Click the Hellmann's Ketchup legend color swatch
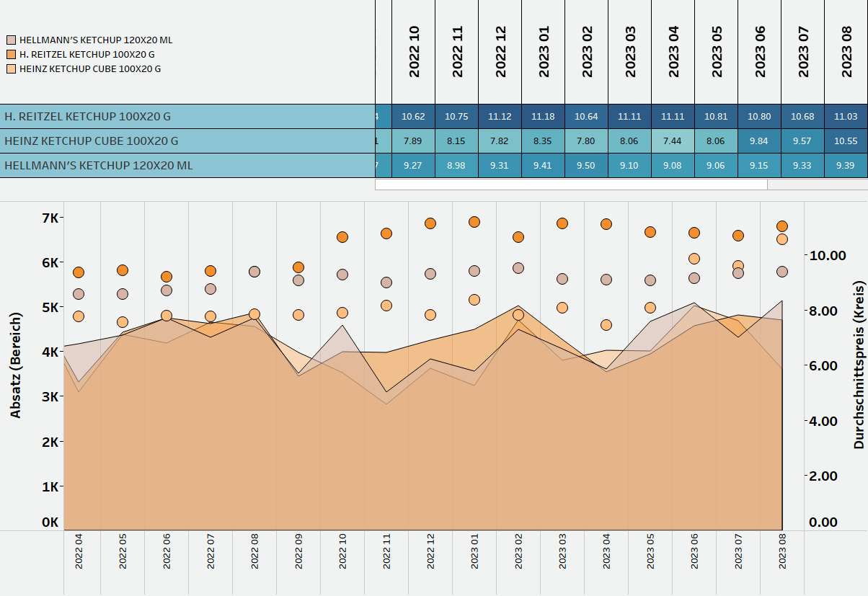 (12, 40)
